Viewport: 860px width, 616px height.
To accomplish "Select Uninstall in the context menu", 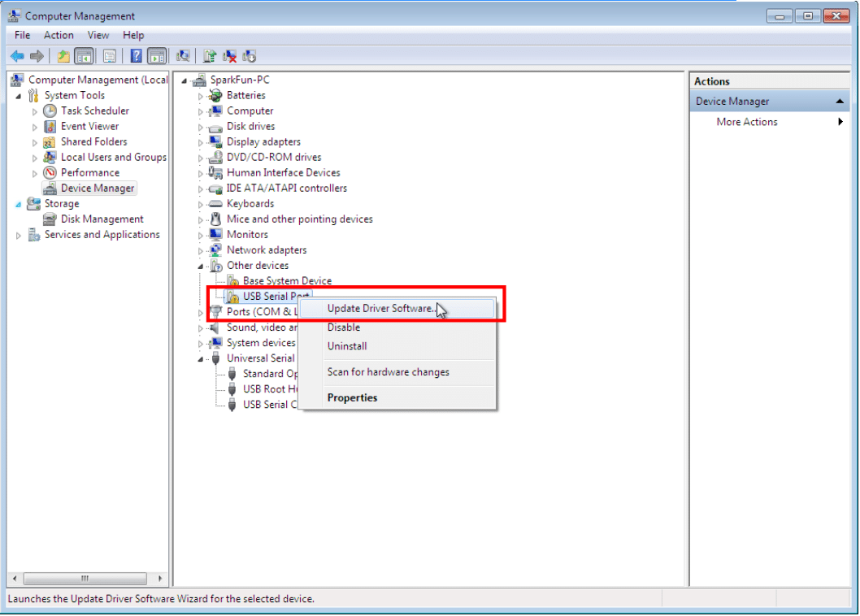I will point(347,346).
